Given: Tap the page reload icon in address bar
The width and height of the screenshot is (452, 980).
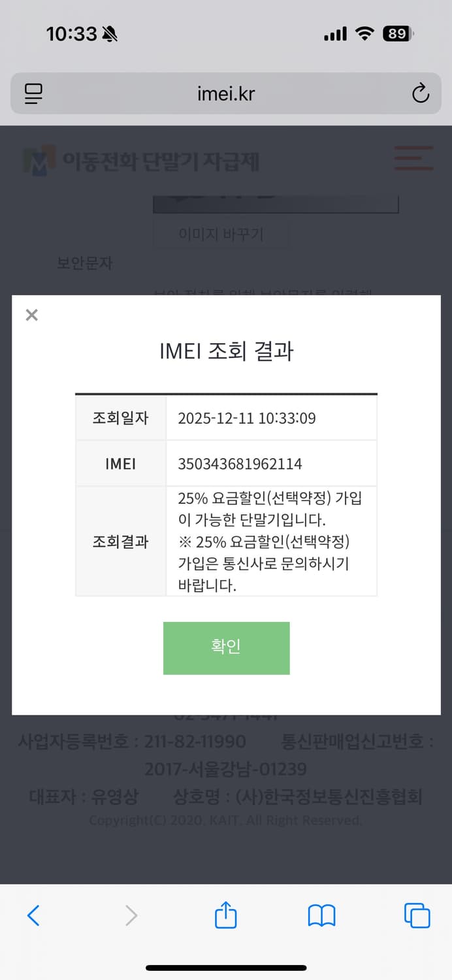Looking at the screenshot, I should [421, 93].
